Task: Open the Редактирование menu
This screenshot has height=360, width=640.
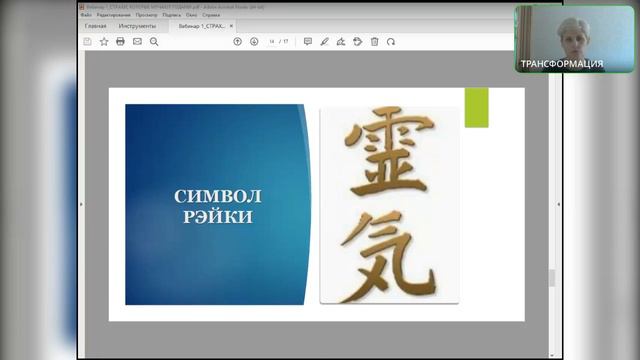Action: 113,15
